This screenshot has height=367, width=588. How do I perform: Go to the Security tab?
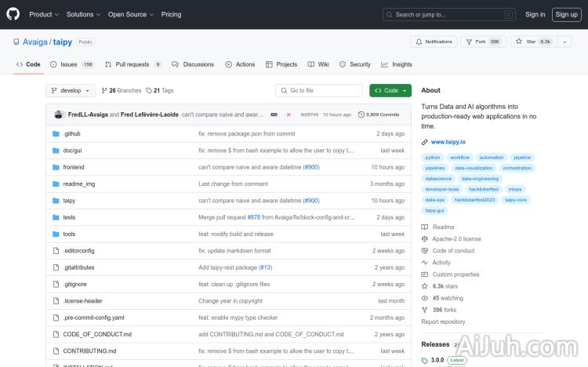355,64
